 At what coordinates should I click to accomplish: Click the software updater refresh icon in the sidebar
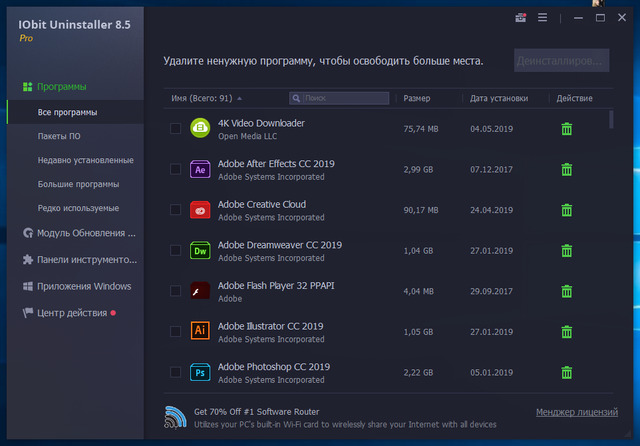point(28,233)
